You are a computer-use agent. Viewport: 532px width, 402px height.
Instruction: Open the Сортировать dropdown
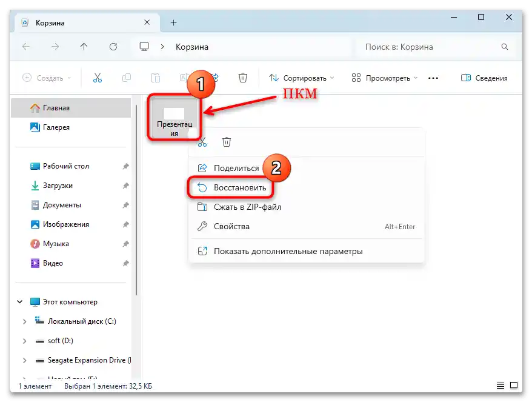(302, 78)
